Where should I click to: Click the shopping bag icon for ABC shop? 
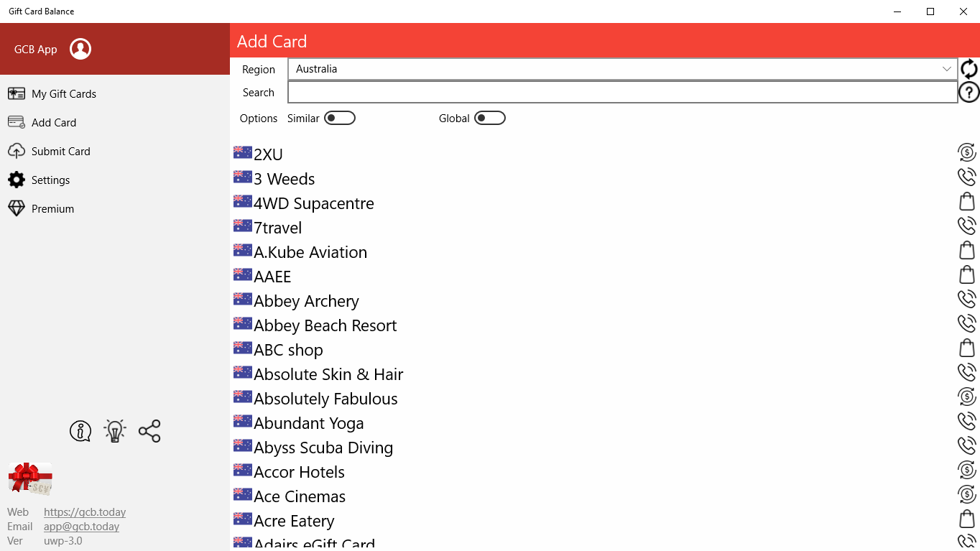(967, 348)
